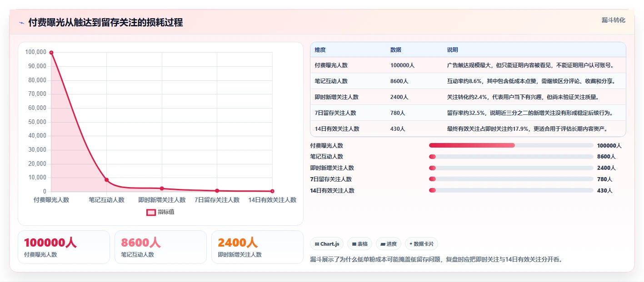Click the description starting 关注转化约2.4%
Image resolution: width=644 pixels, height=282 pixels.
pos(524,97)
